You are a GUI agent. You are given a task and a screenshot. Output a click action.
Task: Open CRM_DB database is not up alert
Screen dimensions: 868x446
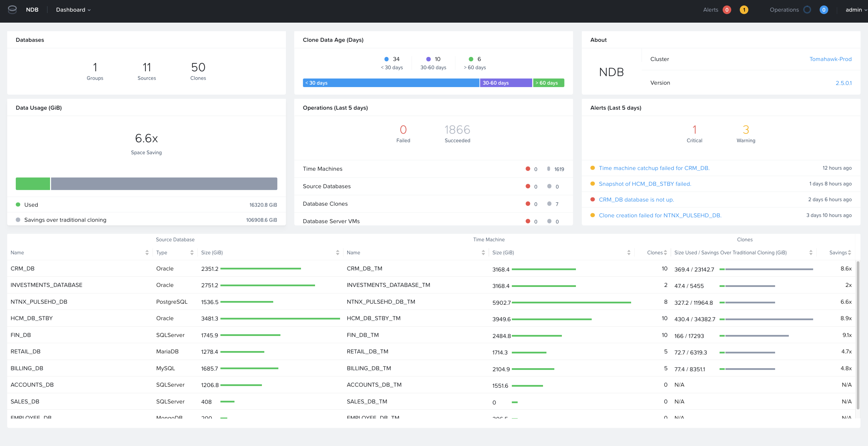[x=636, y=200]
